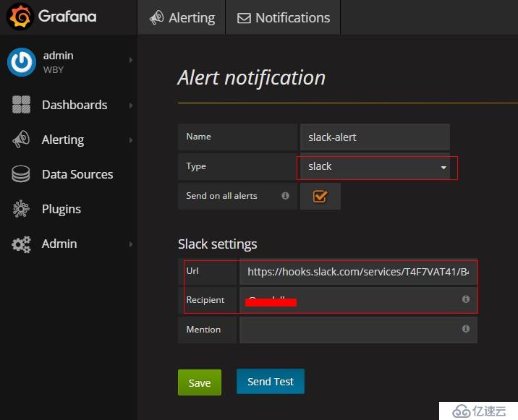Click the sidebar Alerting bullhorn icon
The height and width of the screenshot is (420, 518).
(x=21, y=140)
